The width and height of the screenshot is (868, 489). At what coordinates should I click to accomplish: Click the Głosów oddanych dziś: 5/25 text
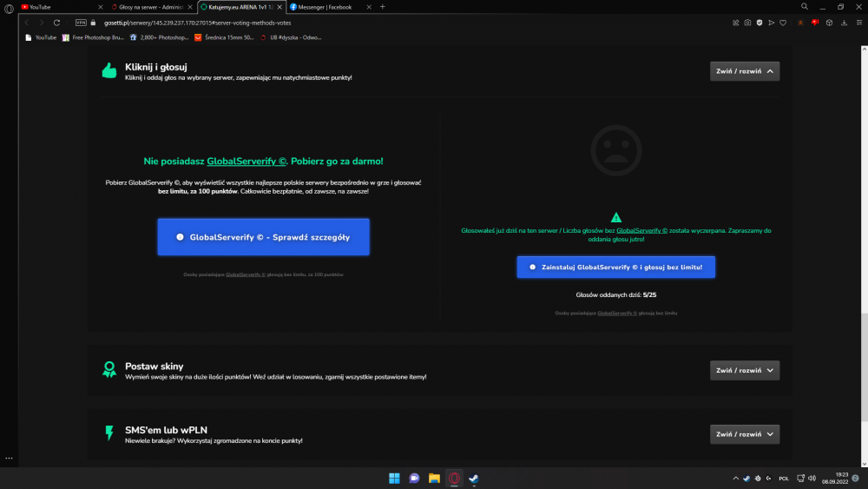(x=616, y=295)
